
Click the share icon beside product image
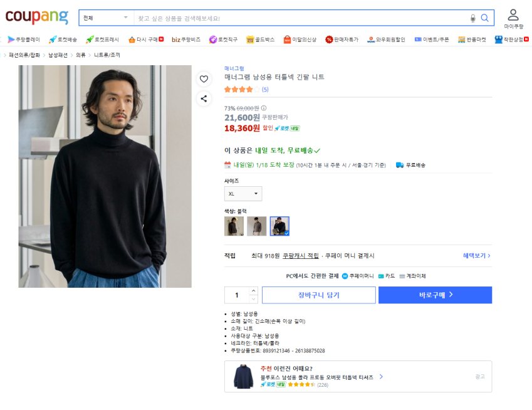point(204,98)
